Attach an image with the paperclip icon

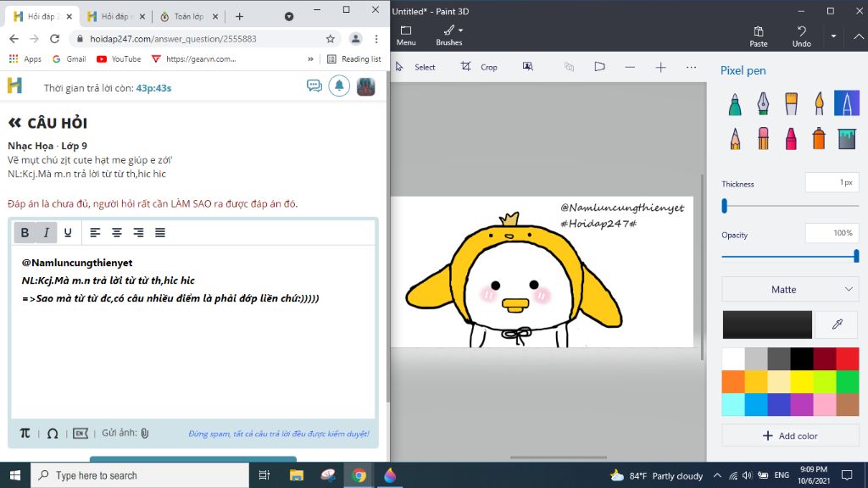click(144, 433)
